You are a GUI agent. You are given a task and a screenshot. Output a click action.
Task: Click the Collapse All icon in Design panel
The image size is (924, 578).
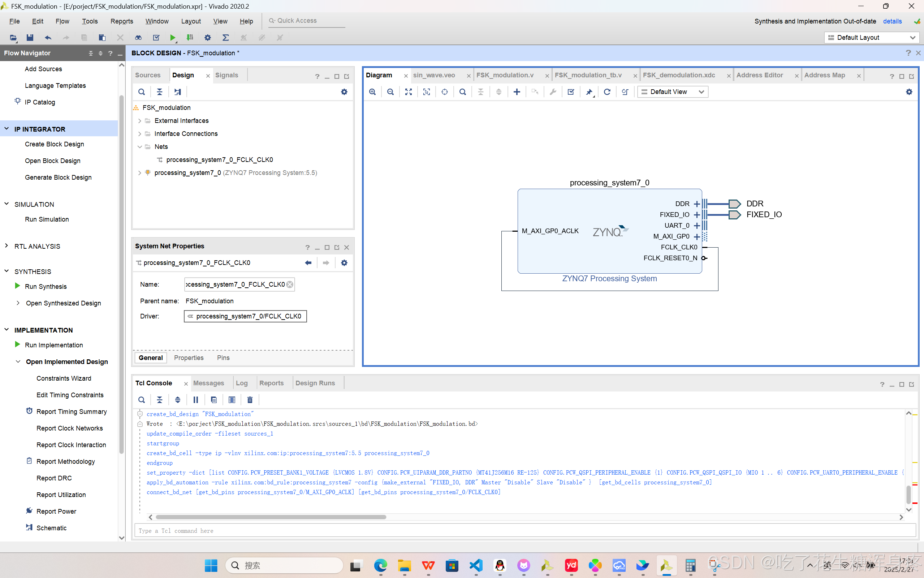click(x=160, y=92)
